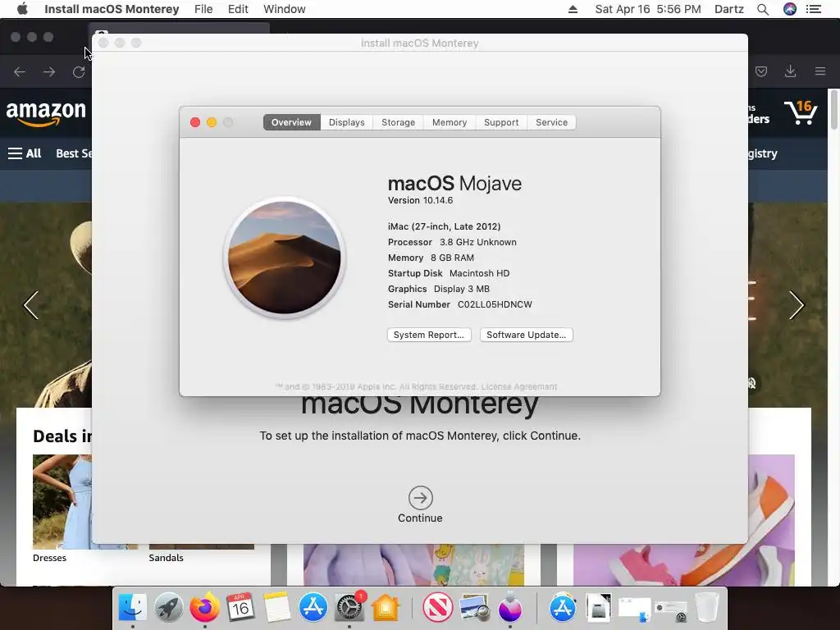The width and height of the screenshot is (840, 630).
Task: Open the Install macOS Monterey app menu
Action: pos(112,9)
